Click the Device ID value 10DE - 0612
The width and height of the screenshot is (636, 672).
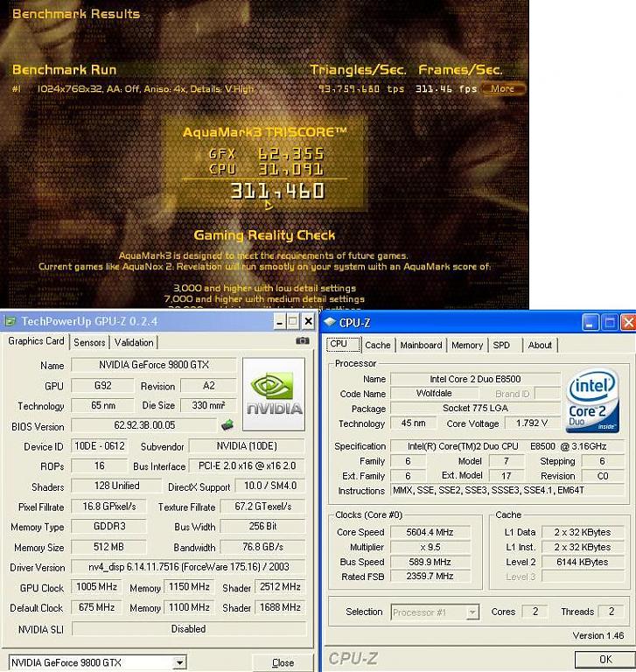[100, 446]
